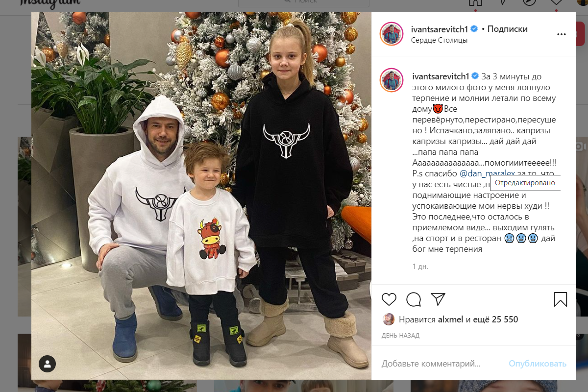Click the Опубликовать publish button
588x392 pixels.
tap(538, 364)
